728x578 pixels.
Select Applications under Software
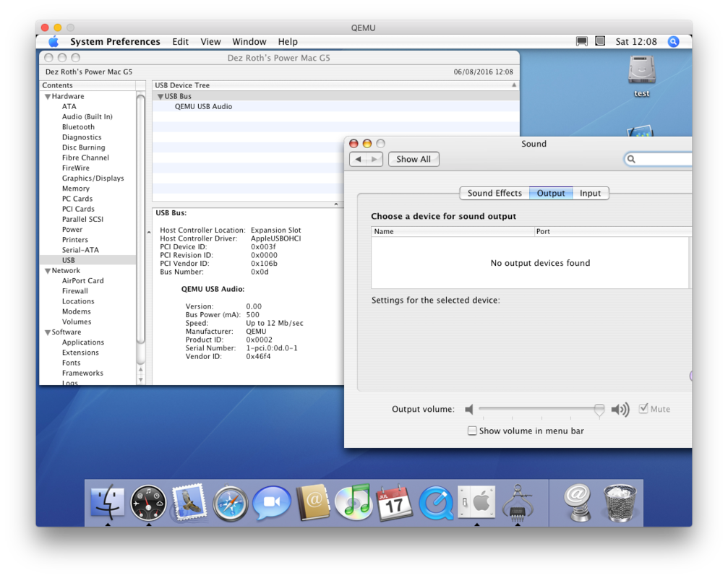click(83, 342)
